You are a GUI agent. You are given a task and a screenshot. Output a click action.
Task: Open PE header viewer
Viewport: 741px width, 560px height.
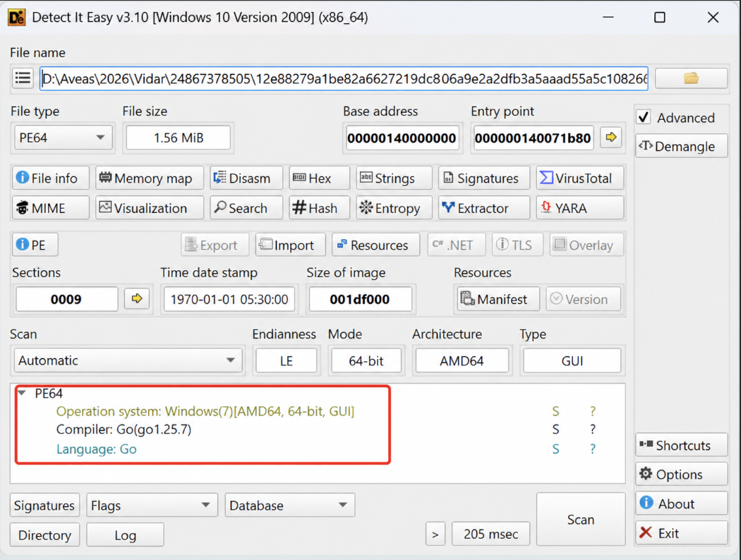coord(35,245)
